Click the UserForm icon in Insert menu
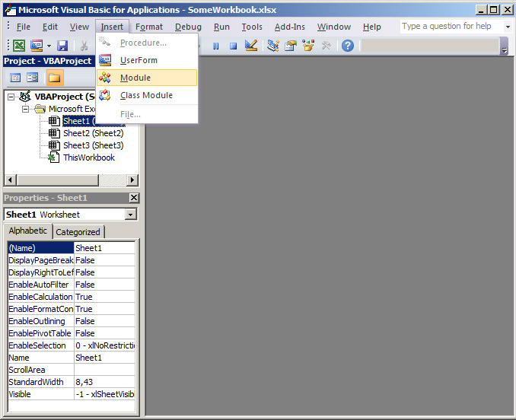 pos(105,60)
